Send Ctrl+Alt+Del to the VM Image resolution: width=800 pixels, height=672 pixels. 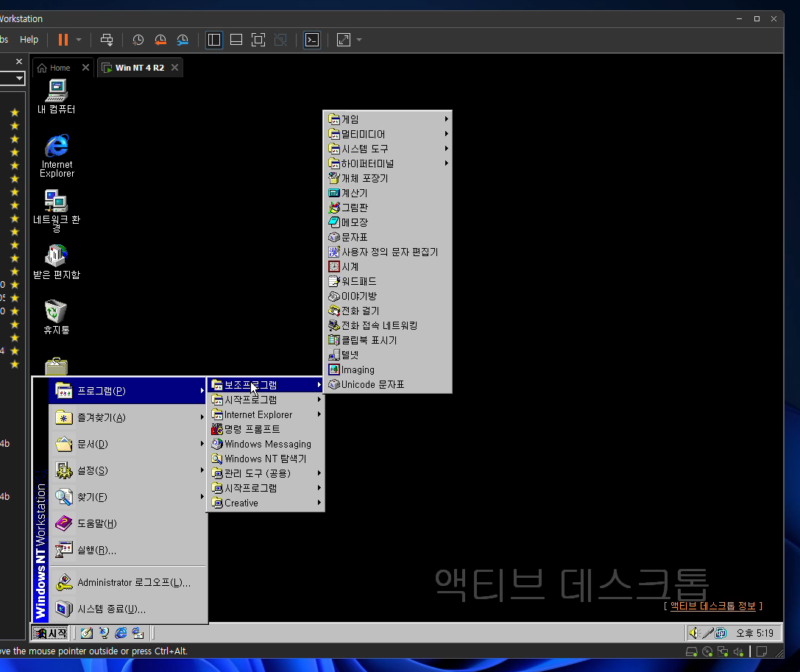point(107,40)
